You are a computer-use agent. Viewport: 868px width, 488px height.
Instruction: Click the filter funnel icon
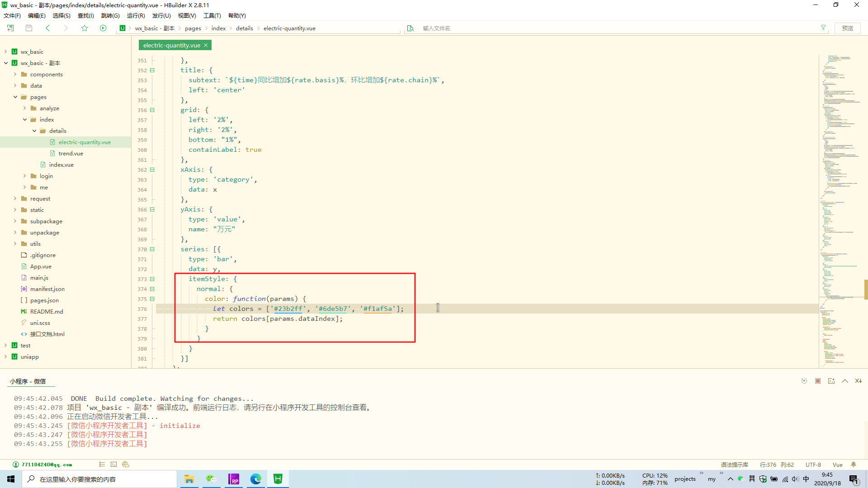(x=823, y=28)
